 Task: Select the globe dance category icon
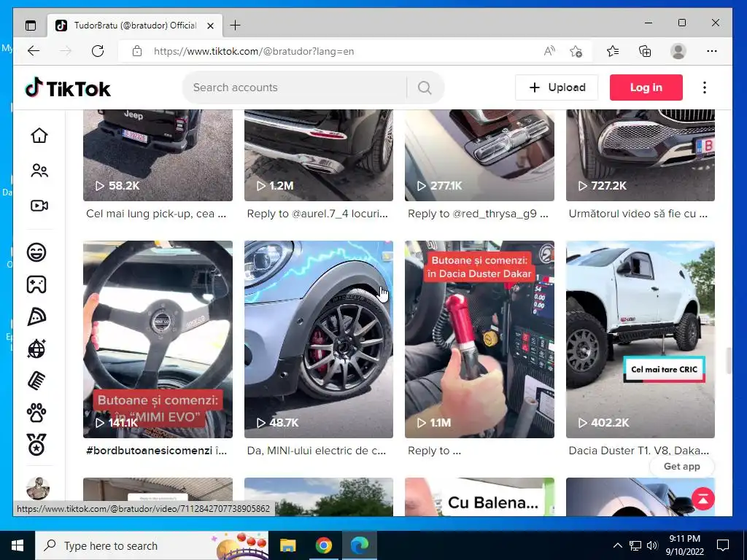tap(36, 349)
